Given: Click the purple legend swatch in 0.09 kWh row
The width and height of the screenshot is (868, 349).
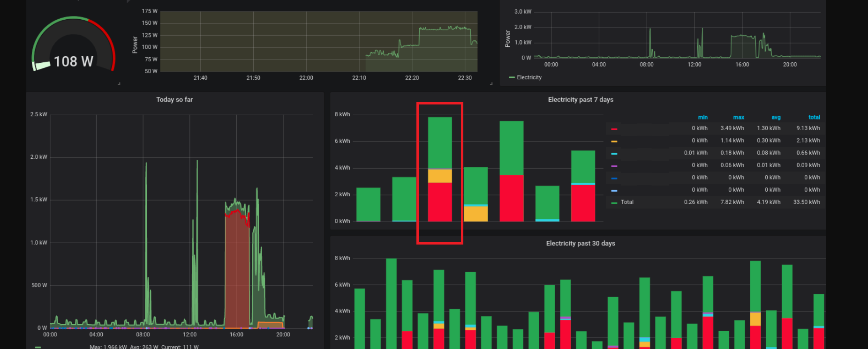Looking at the screenshot, I should (x=614, y=166).
